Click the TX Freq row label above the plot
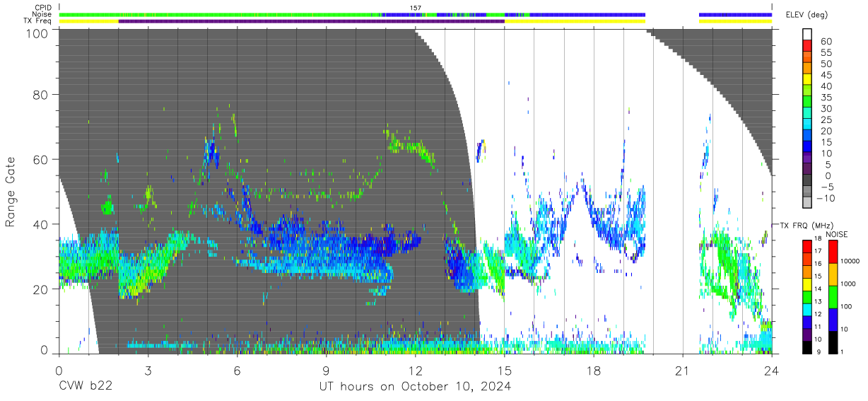The image size is (868, 401). tap(37, 21)
